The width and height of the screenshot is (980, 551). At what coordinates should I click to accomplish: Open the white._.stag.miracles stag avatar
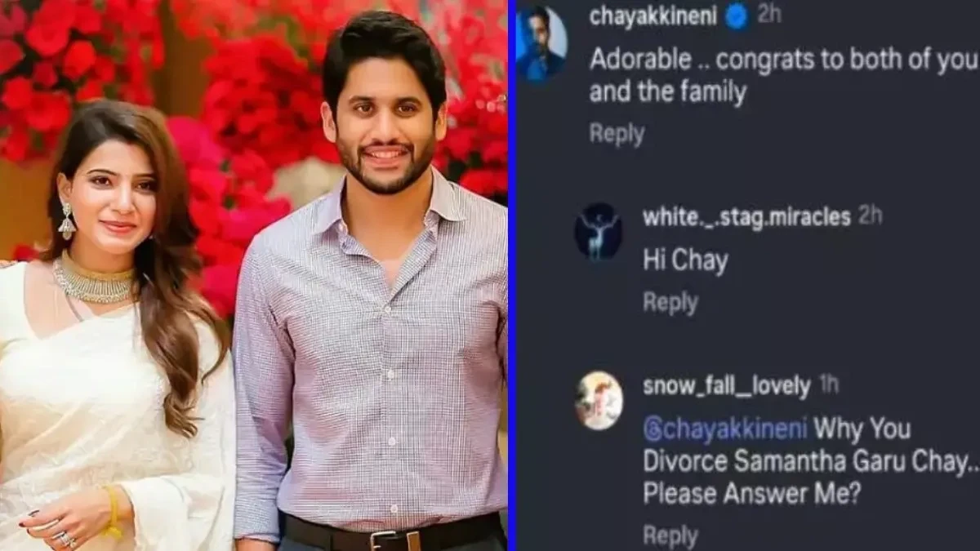click(599, 232)
